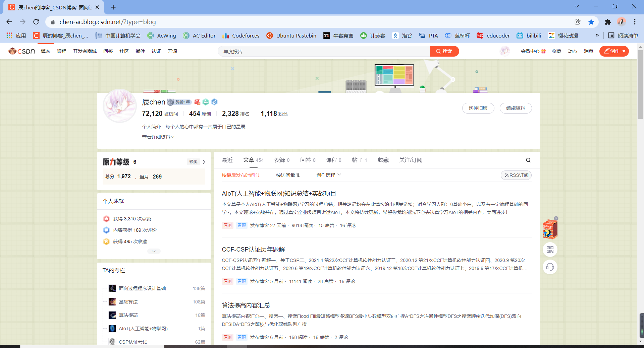Click scrollbar down arrow
This screenshot has height=348, width=644.
[x=641, y=342]
